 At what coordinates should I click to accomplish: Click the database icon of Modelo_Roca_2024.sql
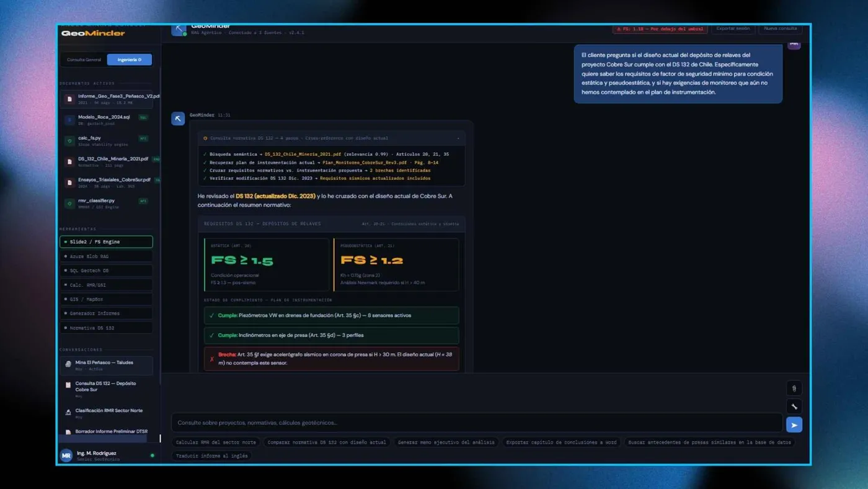pyautogui.click(x=70, y=120)
